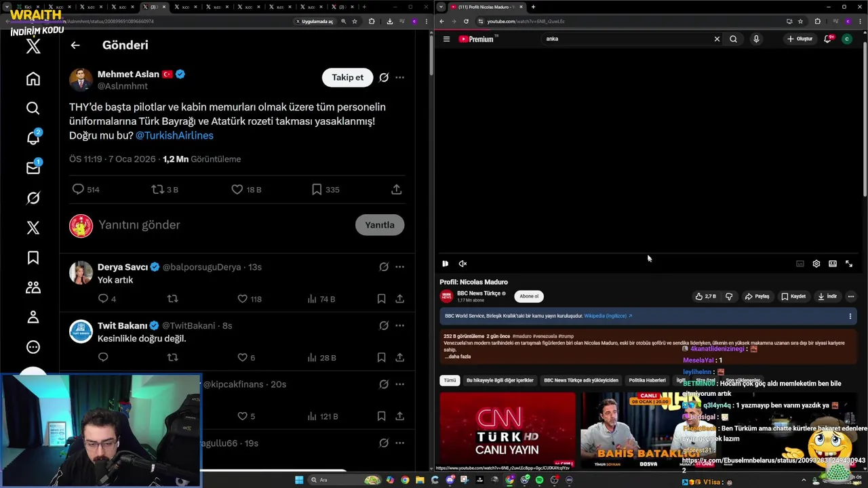Select the Tümü filter chip
The image size is (868, 488).
450,380
